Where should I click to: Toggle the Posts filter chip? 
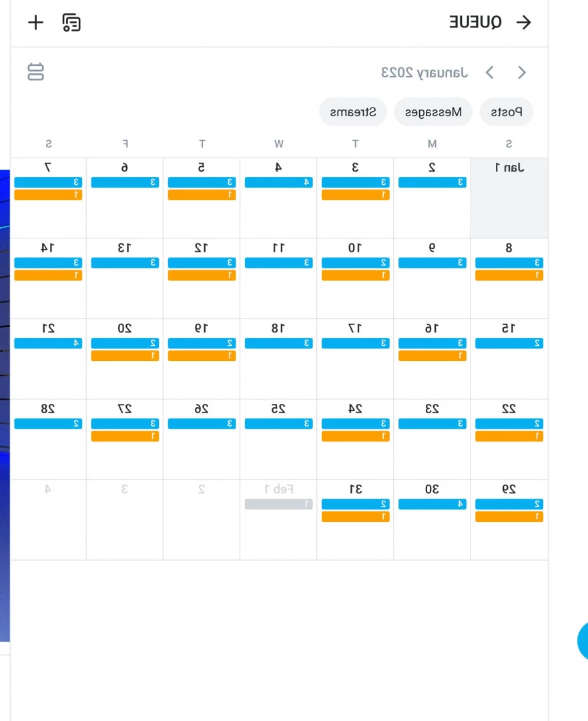pos(506,111)
